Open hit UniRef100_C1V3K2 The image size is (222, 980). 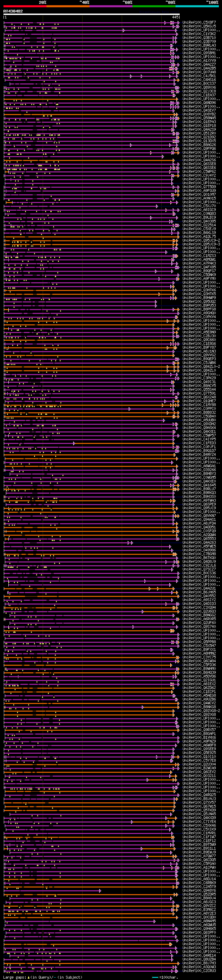click(x=199, y=34)
